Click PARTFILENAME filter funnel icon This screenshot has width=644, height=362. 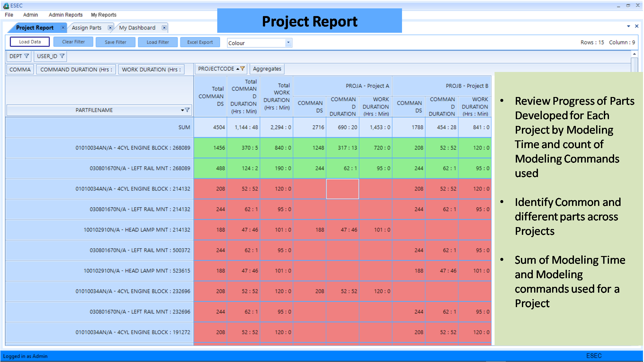(x=187, y=110)
